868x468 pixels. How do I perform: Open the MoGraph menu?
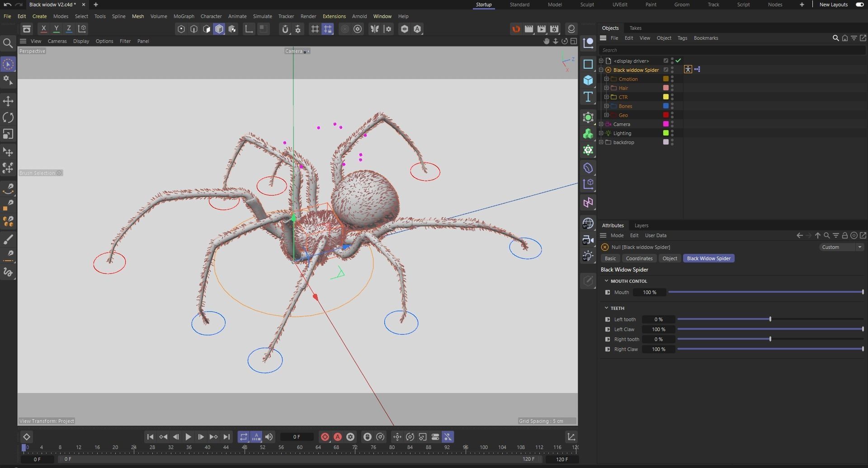pos(184,16)
